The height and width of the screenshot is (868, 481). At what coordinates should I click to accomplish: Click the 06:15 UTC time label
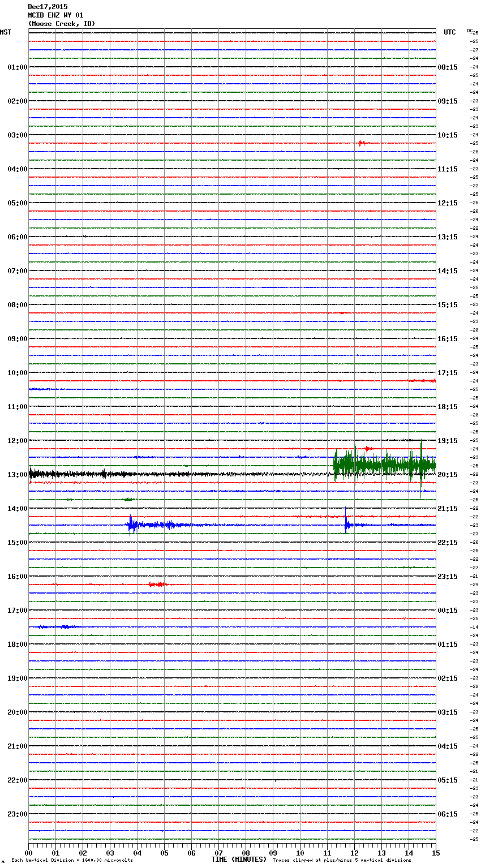(448, 814)
